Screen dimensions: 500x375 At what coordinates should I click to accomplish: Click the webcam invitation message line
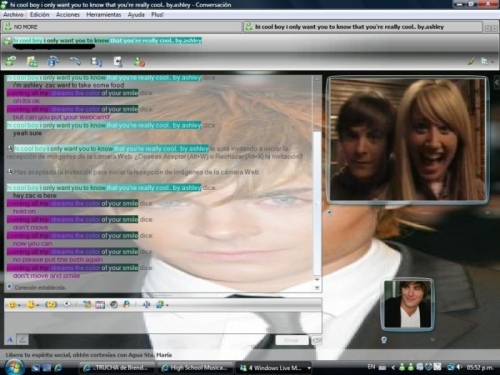[x=155, y=152]
